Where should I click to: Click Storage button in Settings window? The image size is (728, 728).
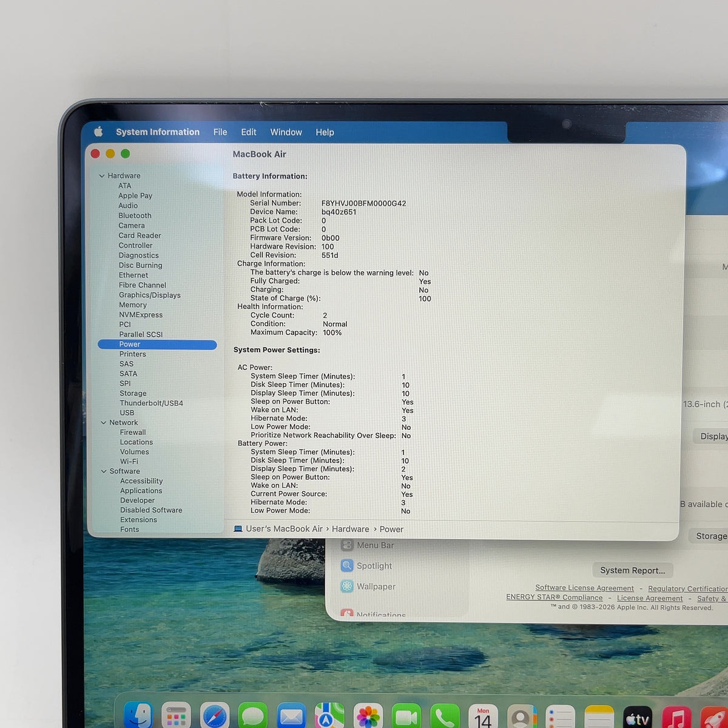tap(708, 536)
